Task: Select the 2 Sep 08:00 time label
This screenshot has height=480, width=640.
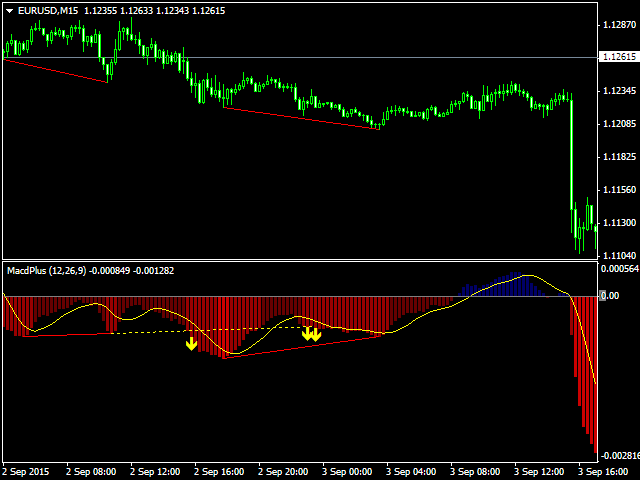Action: [91, 472]
